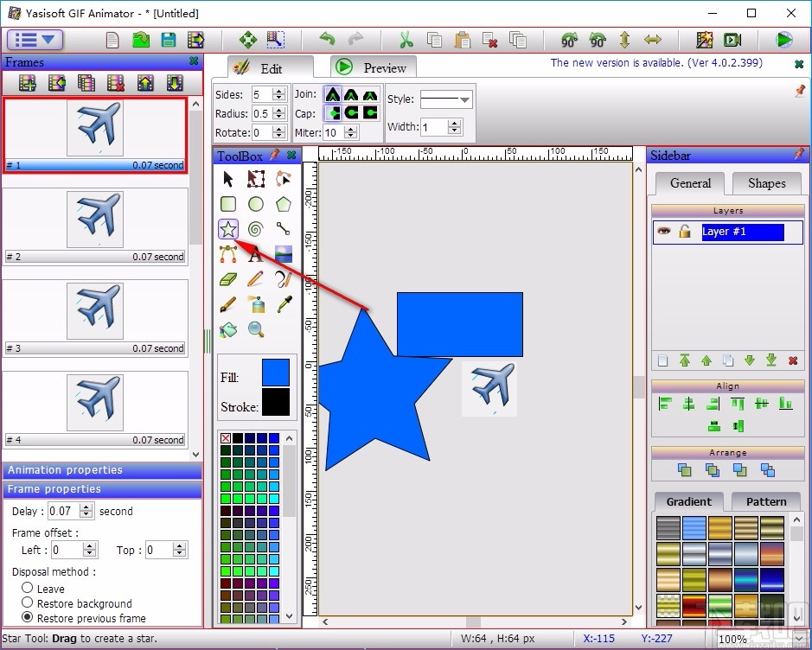This screenshot has height=650, width=812.
Task: Select Restore background disposal option
Action: point(28,602)
